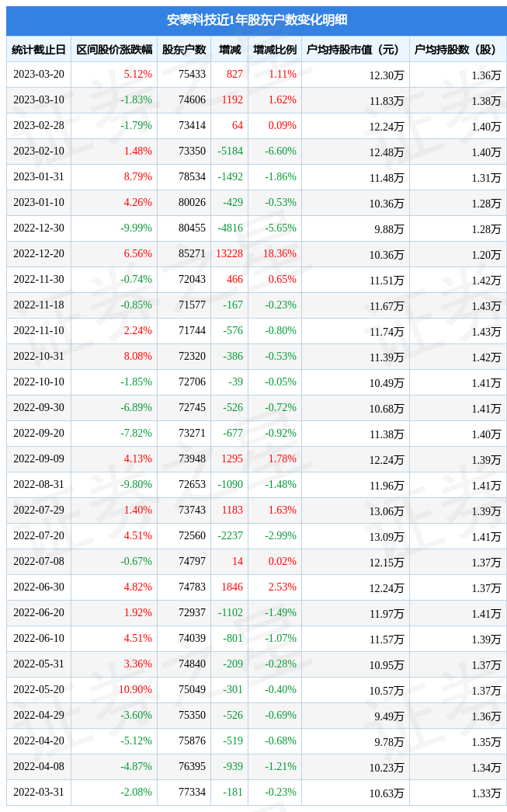Click the 股东户数 column header
507x812 pixels.
(x=184, y=50)
